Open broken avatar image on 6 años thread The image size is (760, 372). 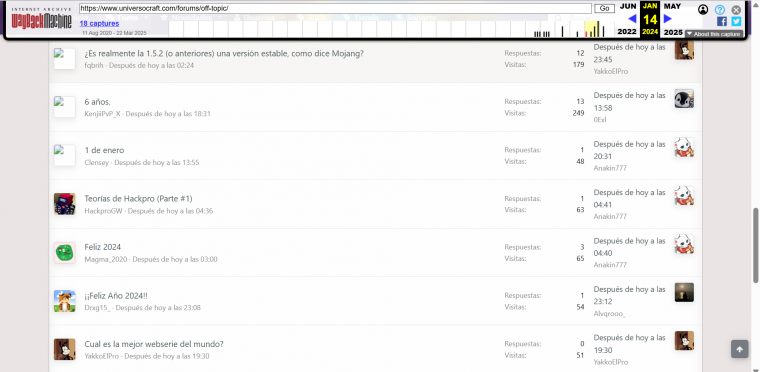point(64,107)
